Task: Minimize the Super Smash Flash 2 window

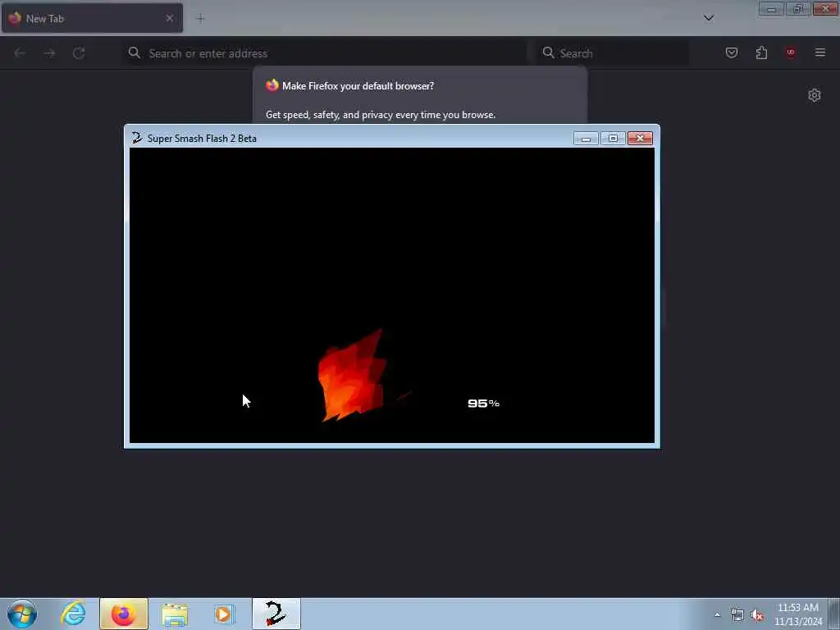Action: tap(586, 138)
